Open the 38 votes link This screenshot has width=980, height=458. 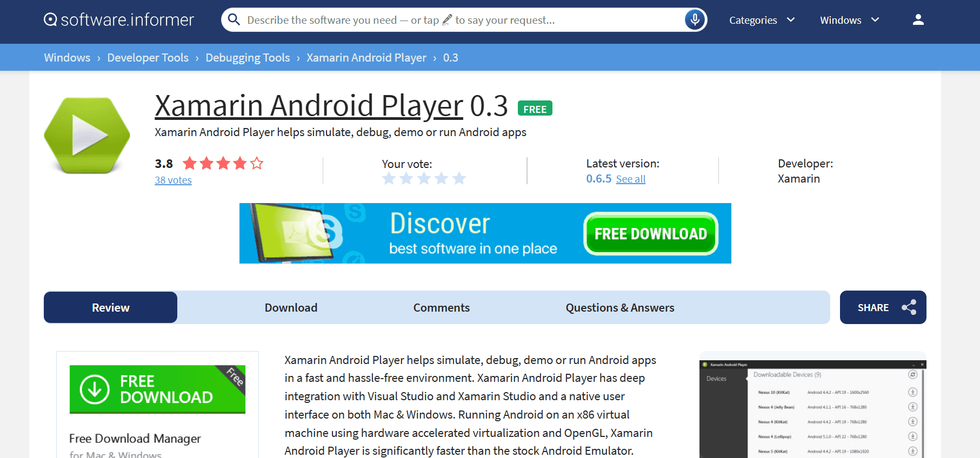173,180
